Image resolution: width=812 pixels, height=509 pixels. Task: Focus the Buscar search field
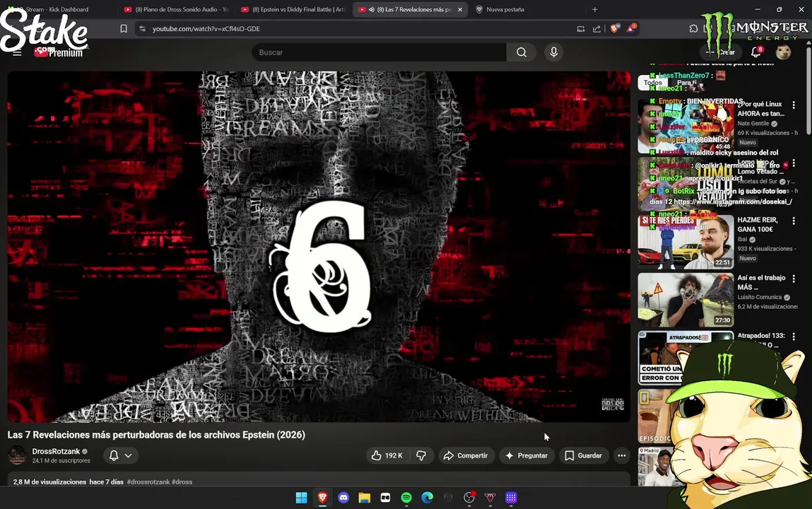379,52
